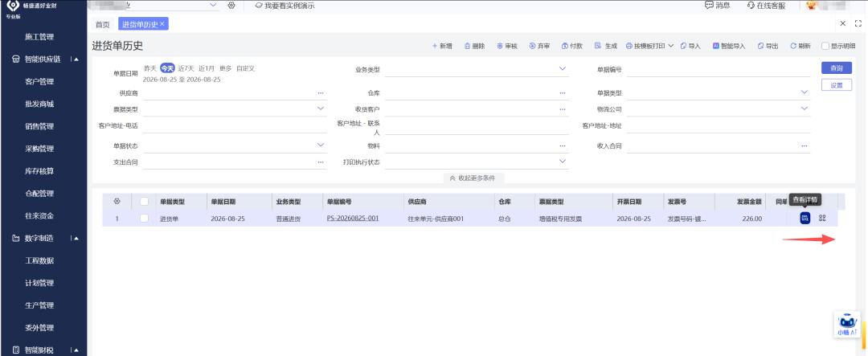Expand the 按模板打印 dropdown arrow
The height and width of the screenshot is (356, 868).
click(x=670, y=46)
